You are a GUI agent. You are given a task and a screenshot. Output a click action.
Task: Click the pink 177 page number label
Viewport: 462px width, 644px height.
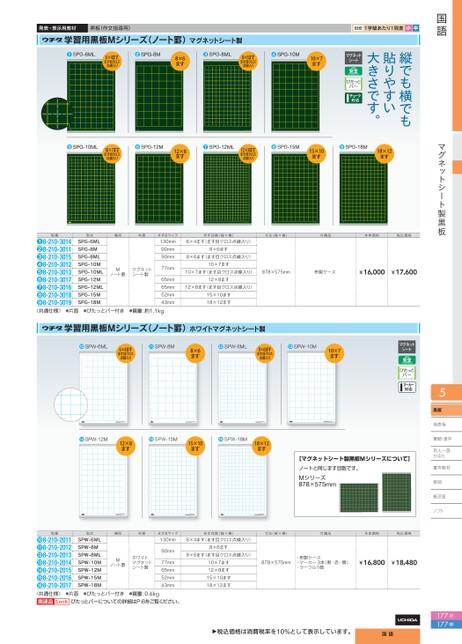tap(446, 616)
